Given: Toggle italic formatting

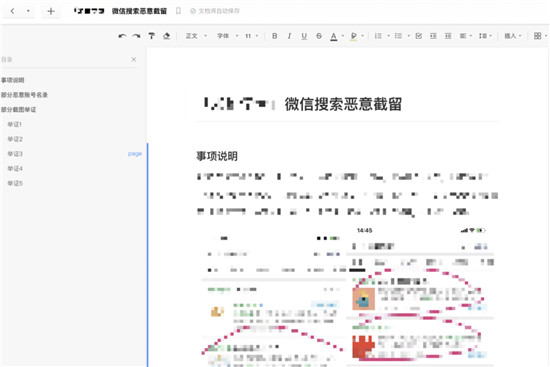Looking at the screenshot, I should pyautogui.click(x=289, y=36).
